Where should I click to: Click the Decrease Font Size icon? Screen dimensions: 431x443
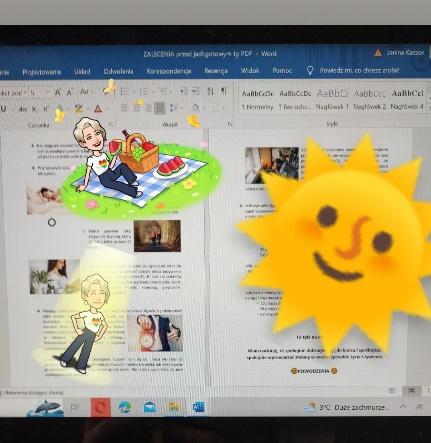point(69,92)
